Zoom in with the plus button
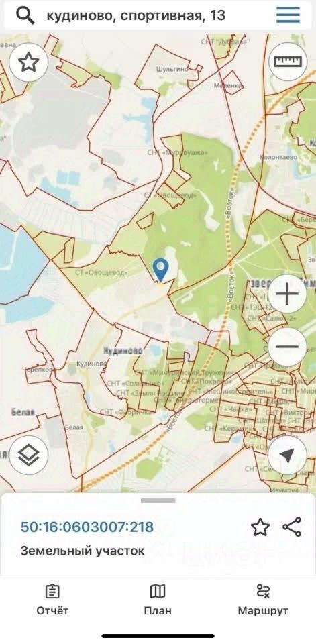This screenshot has width=316, height=644. tap(287, 294)
